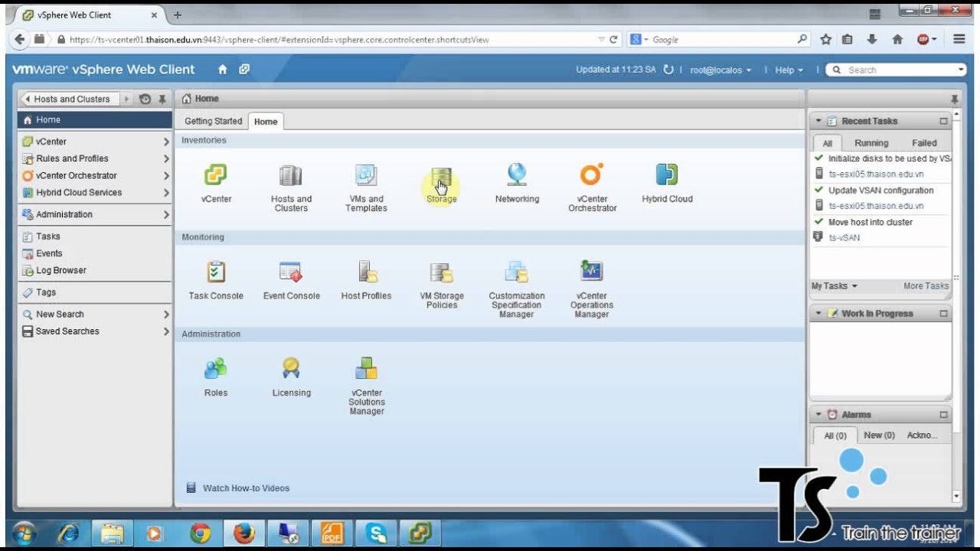Open Rules and Profiles in the navigator

coord(96,158)
